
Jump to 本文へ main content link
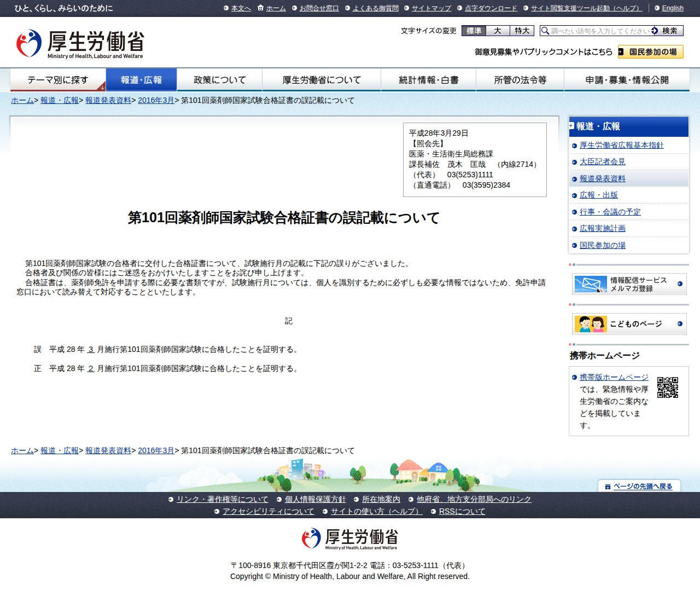pyautogui.click(x=241, y=8)
